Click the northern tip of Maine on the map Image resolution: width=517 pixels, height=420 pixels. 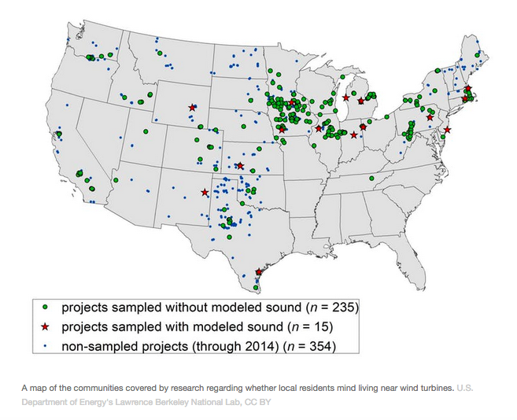click(x=475, y=41)
